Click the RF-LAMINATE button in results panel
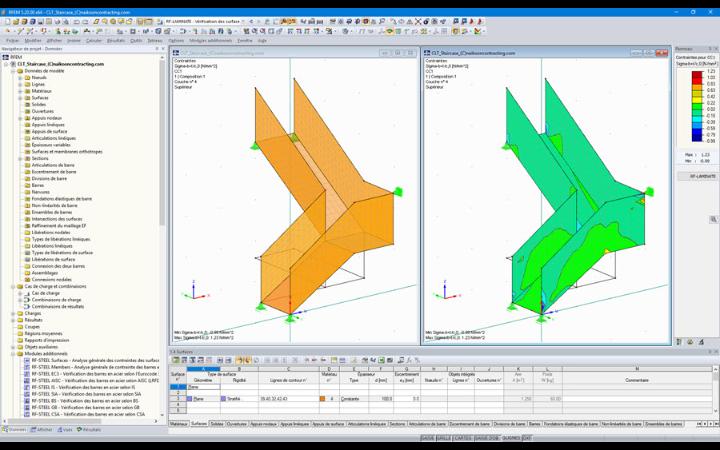The image size is (720, 450). (697, 176)
